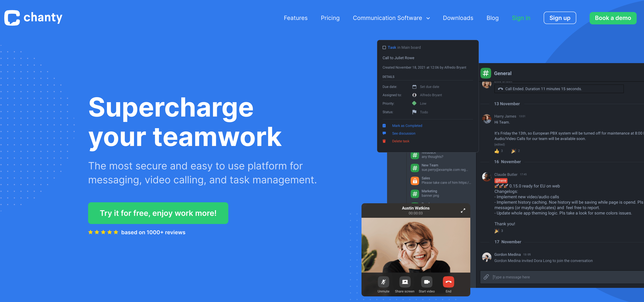This screenshot has width=644, height=302.
Task: Click the red End call button
Action: tap(448, 282)
